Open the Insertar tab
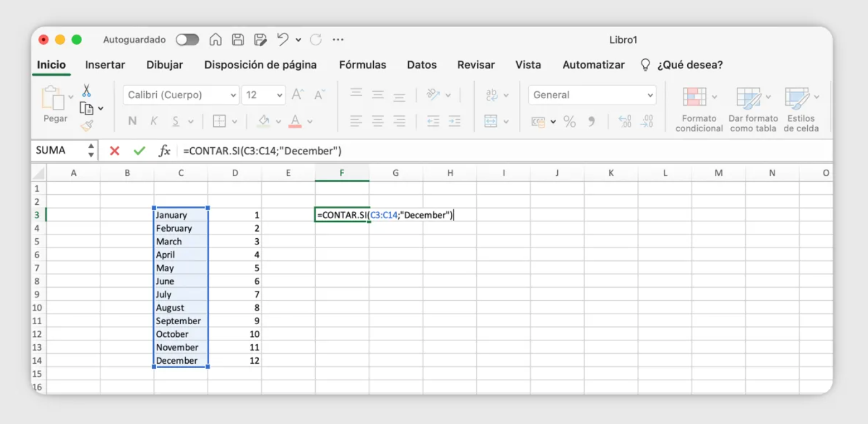Image resolution: width=868 pixels, height=424 pixels. click(105, 65)
